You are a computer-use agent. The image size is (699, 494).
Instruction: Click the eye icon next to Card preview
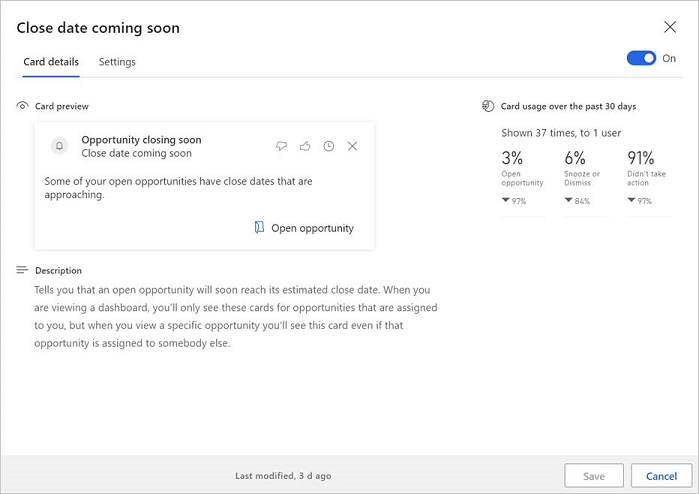[22, 106]
